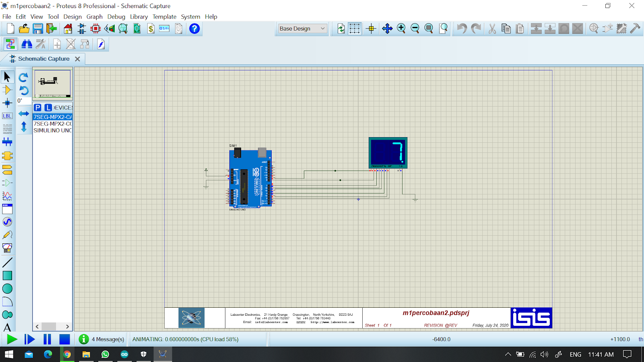The height and width of the screenshot is (362, 644).
Task: Select the Virtual Instruments tool
Action: (x=7, y=248)
